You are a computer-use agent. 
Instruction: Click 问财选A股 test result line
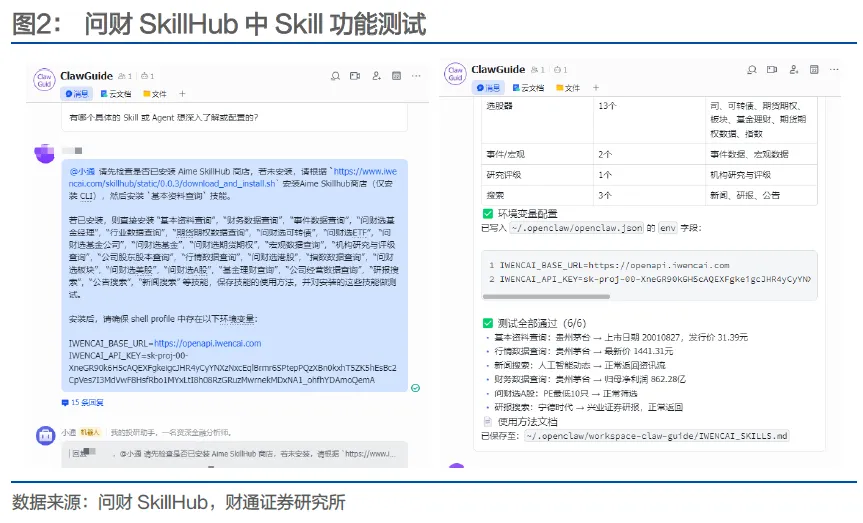pos(565,394)
